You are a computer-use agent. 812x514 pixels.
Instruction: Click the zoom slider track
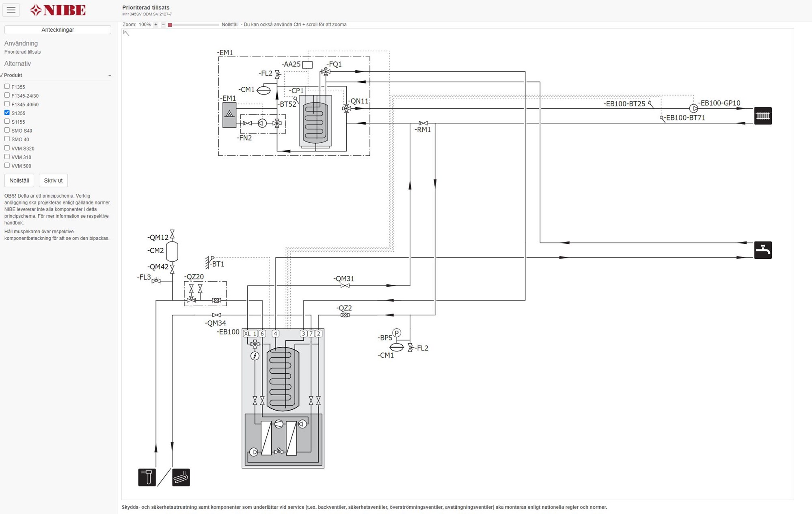[194, 25]
